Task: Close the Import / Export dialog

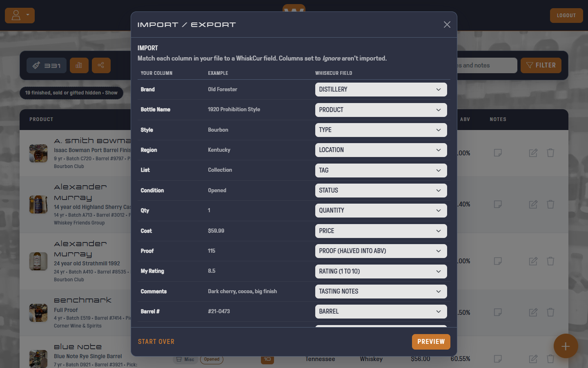Action: click(x=447, y=25)
